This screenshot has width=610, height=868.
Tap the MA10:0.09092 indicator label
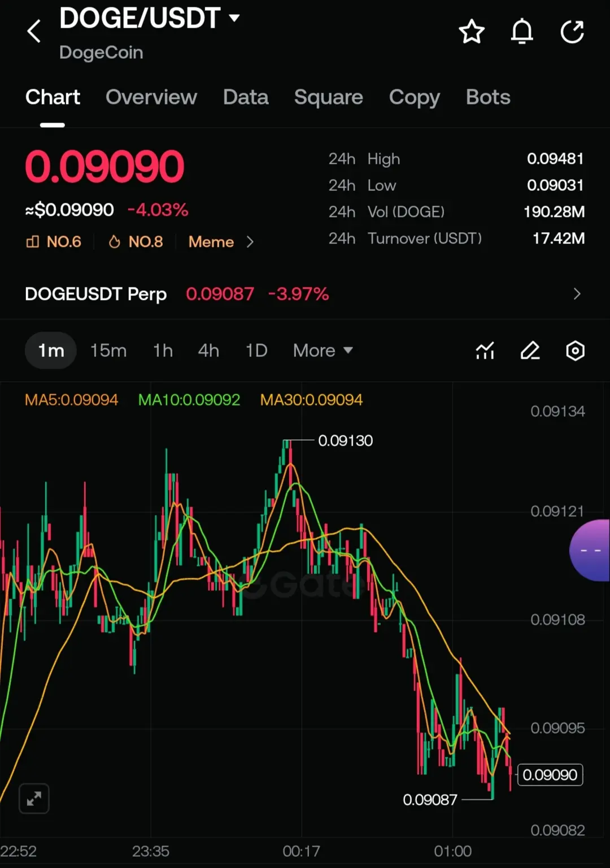point(189,400)
